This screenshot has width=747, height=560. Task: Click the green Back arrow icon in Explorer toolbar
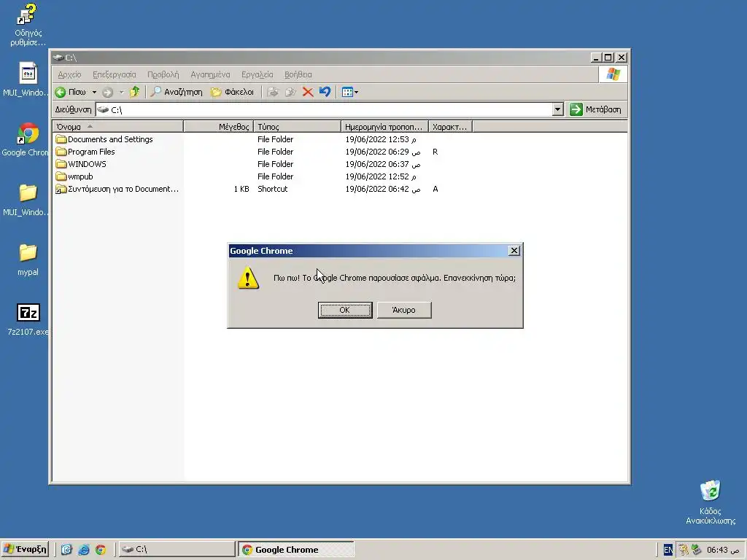pyautogui.click(x=61, y=92)
